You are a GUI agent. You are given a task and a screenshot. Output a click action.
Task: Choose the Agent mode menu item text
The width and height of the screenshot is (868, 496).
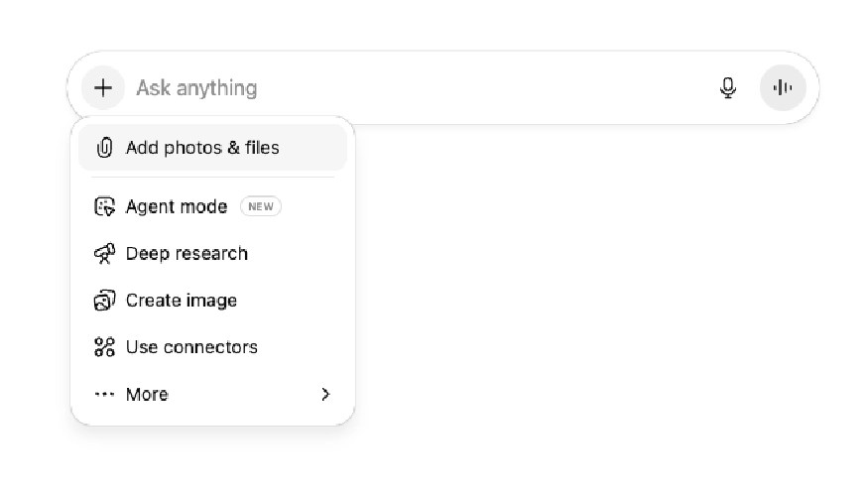tap(177, 206)
